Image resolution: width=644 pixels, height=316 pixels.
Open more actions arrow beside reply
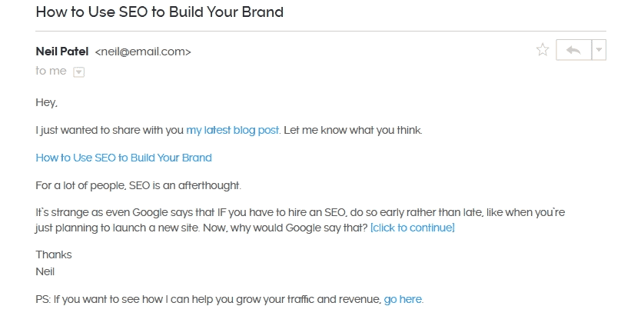click(599, 50)
